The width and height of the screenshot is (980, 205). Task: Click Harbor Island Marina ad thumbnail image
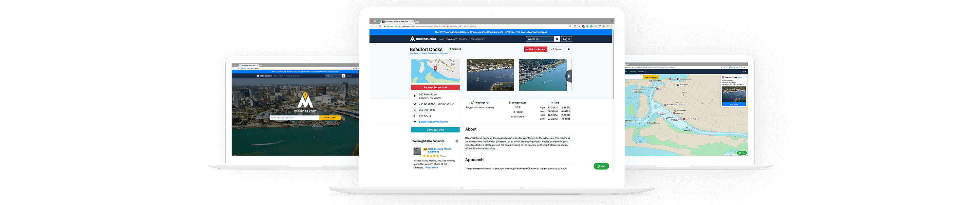[x=417, y=151]
